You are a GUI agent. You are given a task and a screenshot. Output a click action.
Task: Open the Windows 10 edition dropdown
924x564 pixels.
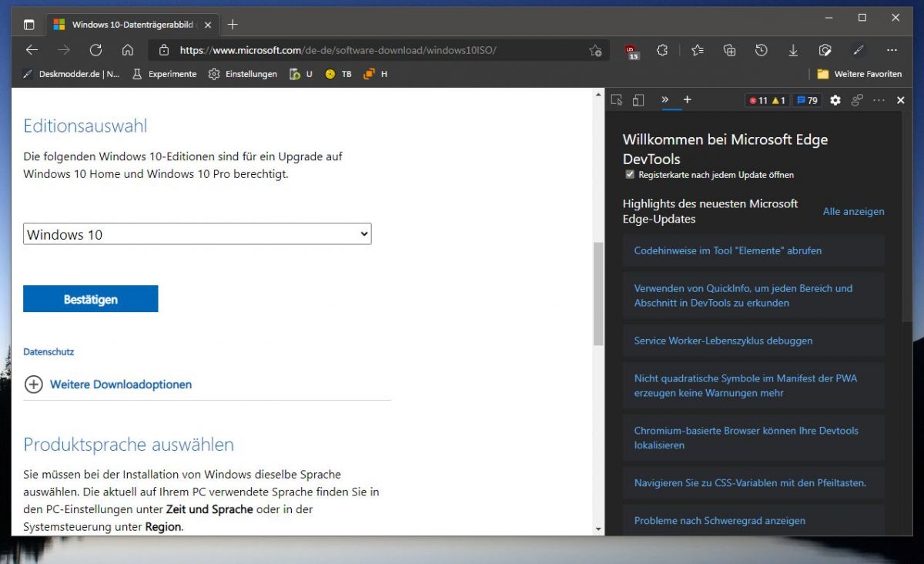pyautogui.click(x=196, y=233)
